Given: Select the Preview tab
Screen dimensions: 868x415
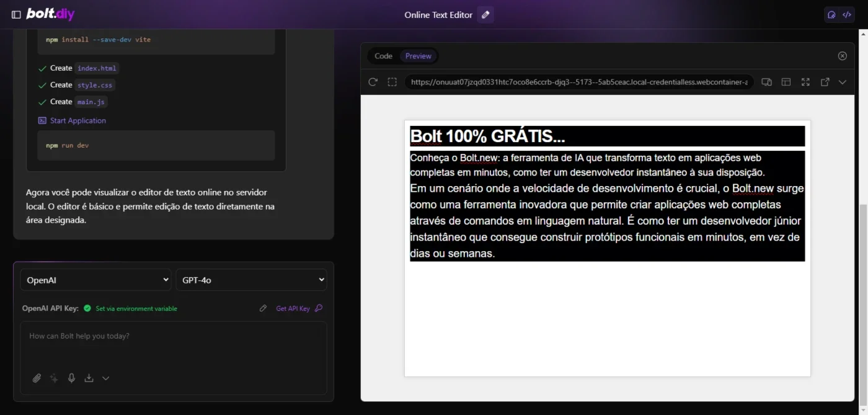Looking at the screenshot, I should (418, 56).
